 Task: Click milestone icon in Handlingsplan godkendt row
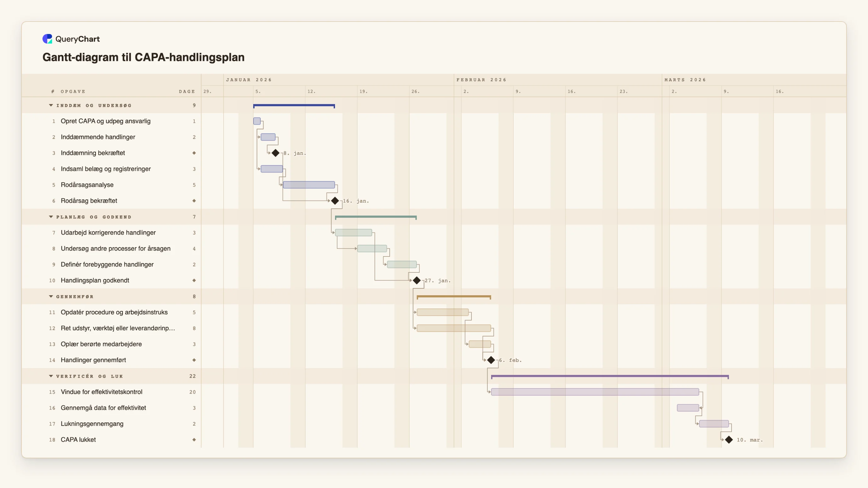click(194, 281)
